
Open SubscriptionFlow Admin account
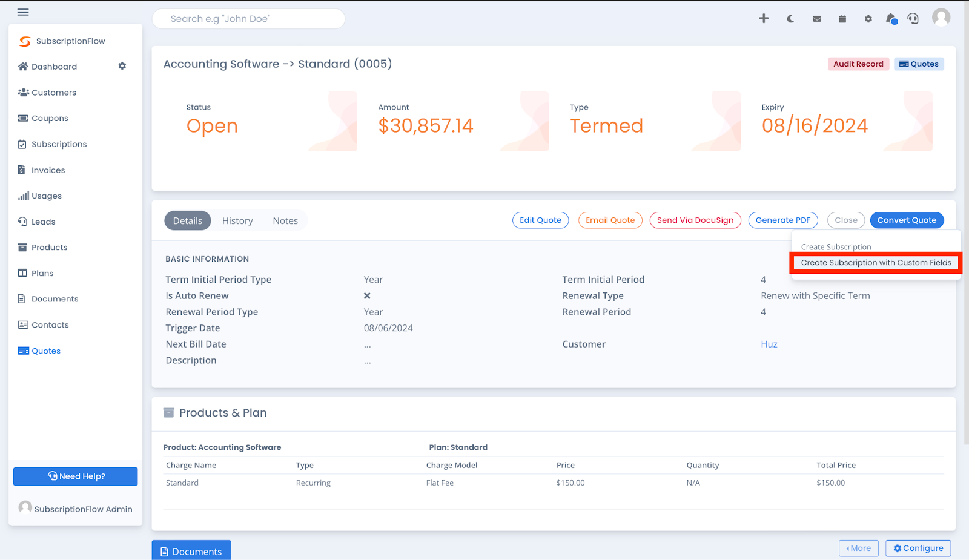click(x=76, y=509)
